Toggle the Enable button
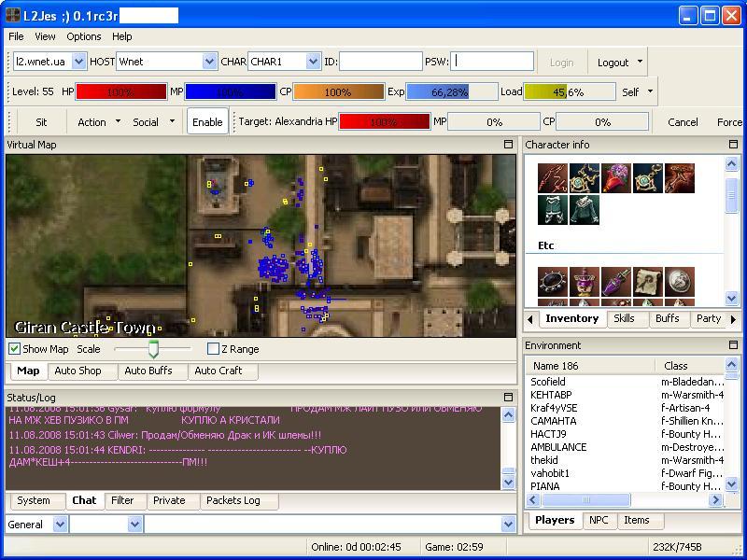747x560 pixels. 207,122
